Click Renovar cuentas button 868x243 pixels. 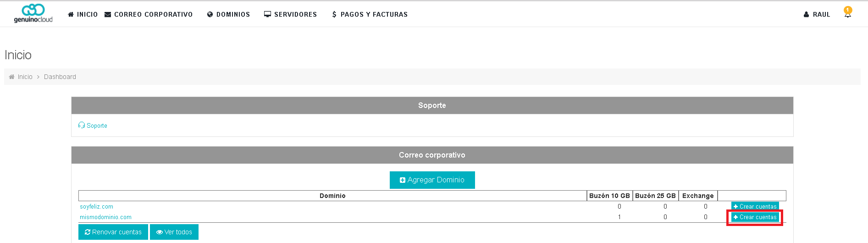(x=113, y=232)
